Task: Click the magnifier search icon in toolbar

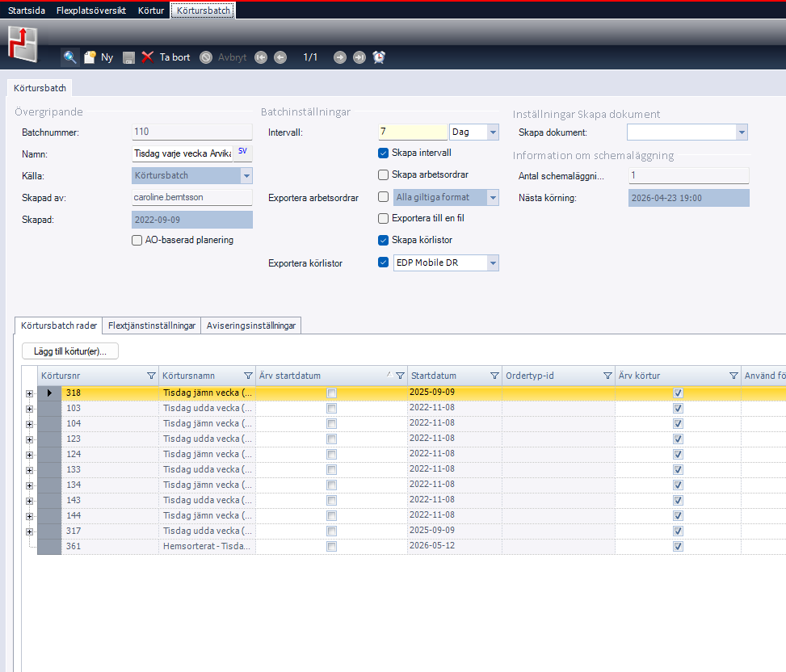Action: pos(70,57)
